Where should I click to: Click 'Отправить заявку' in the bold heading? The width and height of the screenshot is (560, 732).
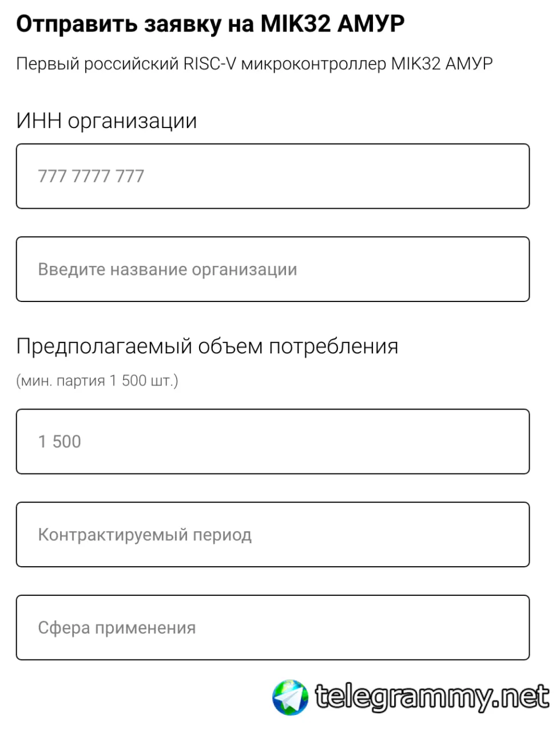118,24
